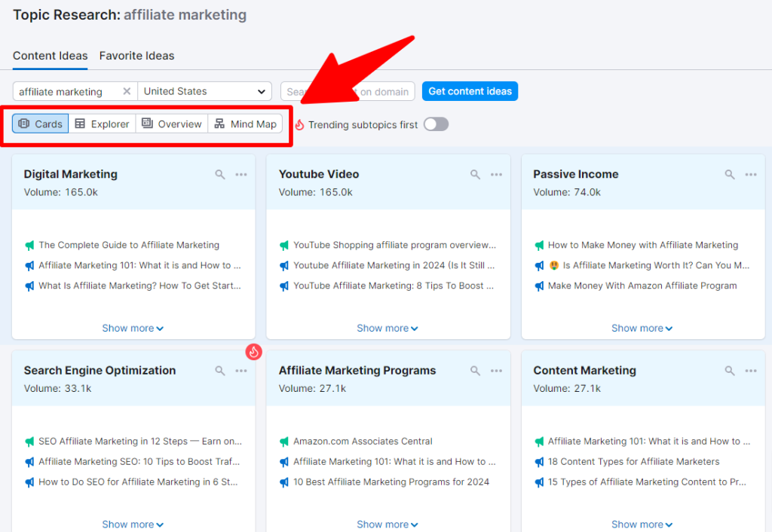Open three-dot menu on Search Engine Optimization card
Screen dimensions: 772x532
tap(241, 371)
